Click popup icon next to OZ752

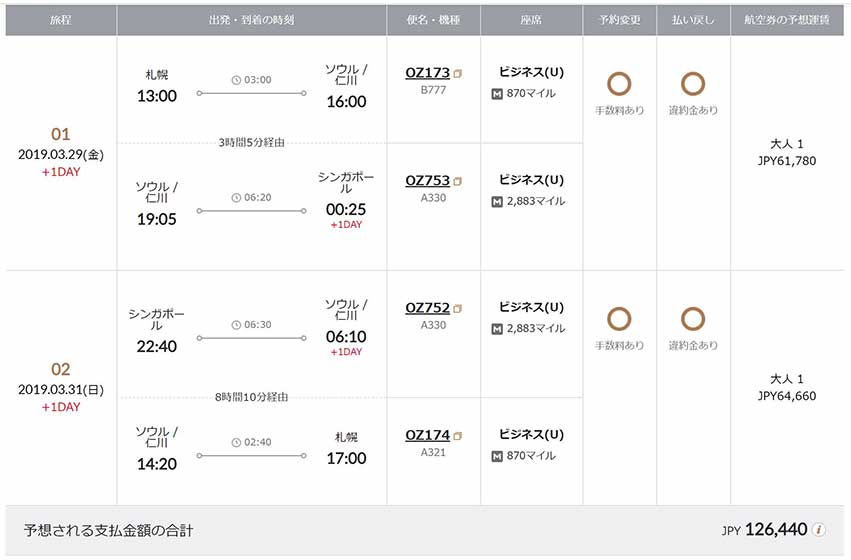coord(458,308)
